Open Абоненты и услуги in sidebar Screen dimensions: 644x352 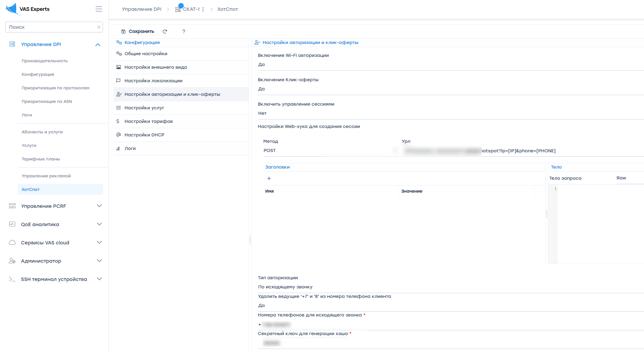pos(42,132)
